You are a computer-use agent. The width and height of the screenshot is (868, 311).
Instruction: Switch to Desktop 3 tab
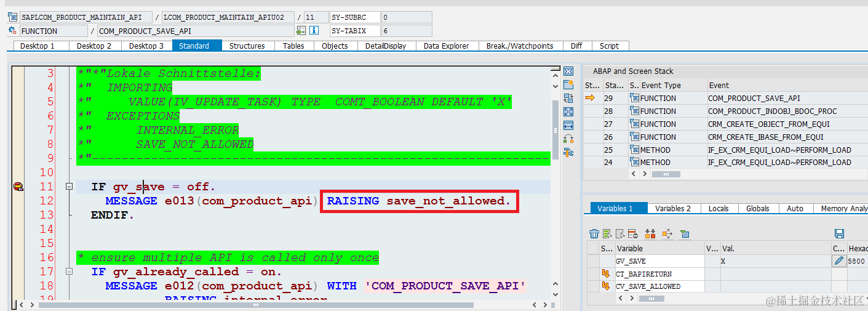pos(146,46)
